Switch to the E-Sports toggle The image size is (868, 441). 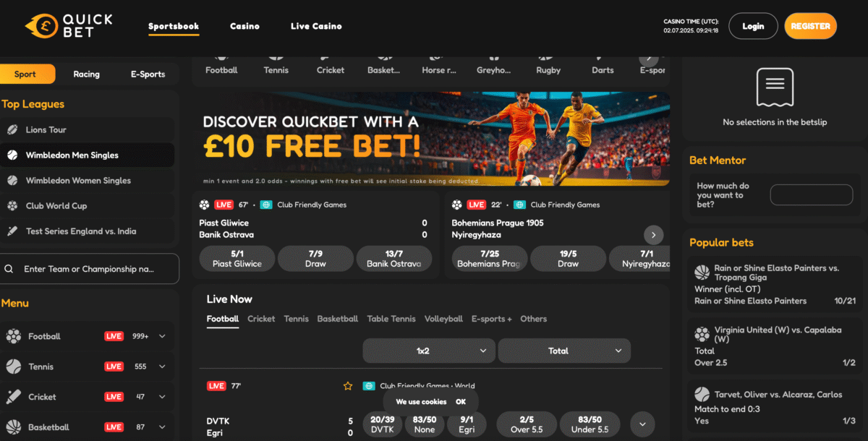(148, 74)
